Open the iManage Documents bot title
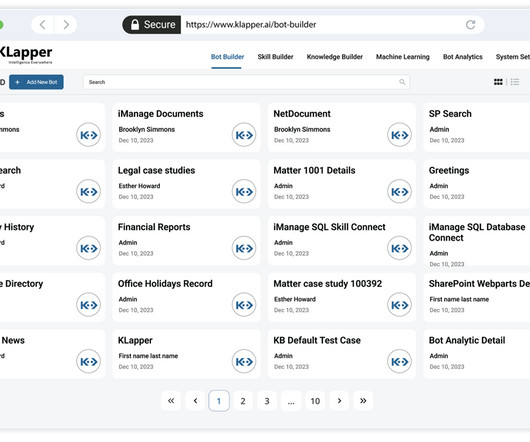This screenshot has height=442, width=530. click(x=161, y=114)
